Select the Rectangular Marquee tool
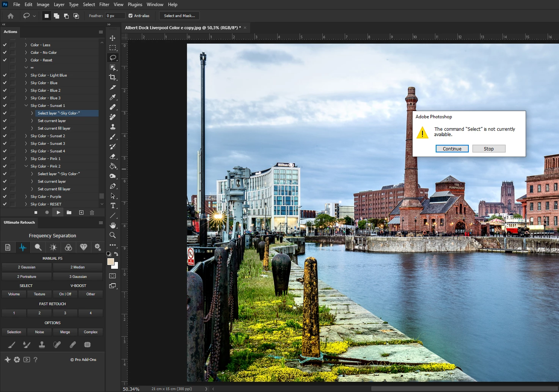The width and height of the screenshot is (559, 392). pos(113,48)
